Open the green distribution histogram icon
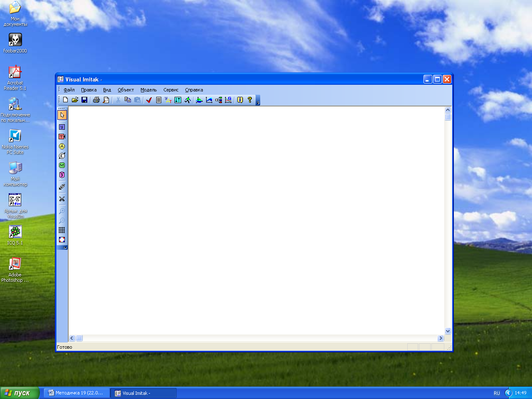 (x=199, y=100)
